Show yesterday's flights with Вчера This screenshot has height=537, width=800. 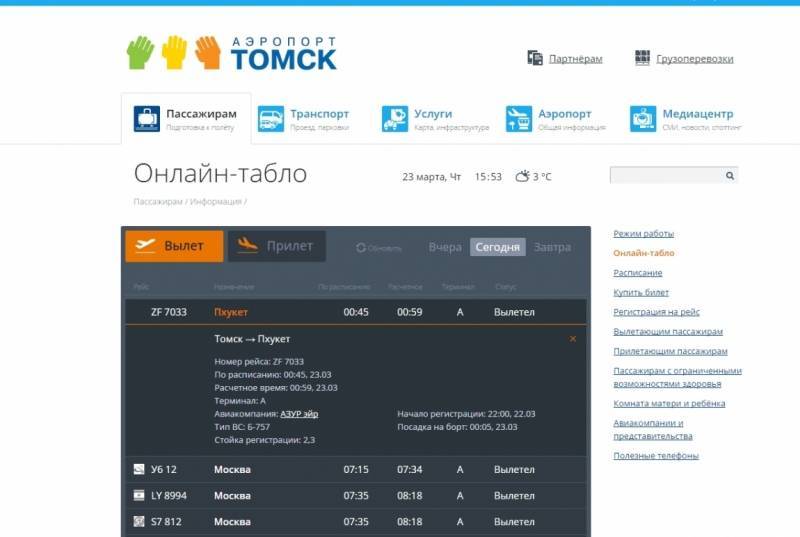pos(445,247)
